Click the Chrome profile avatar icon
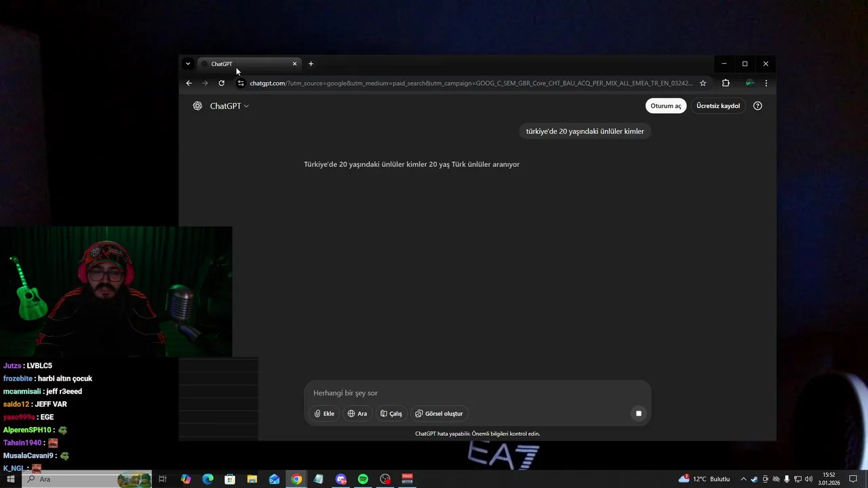 [749, 83]
